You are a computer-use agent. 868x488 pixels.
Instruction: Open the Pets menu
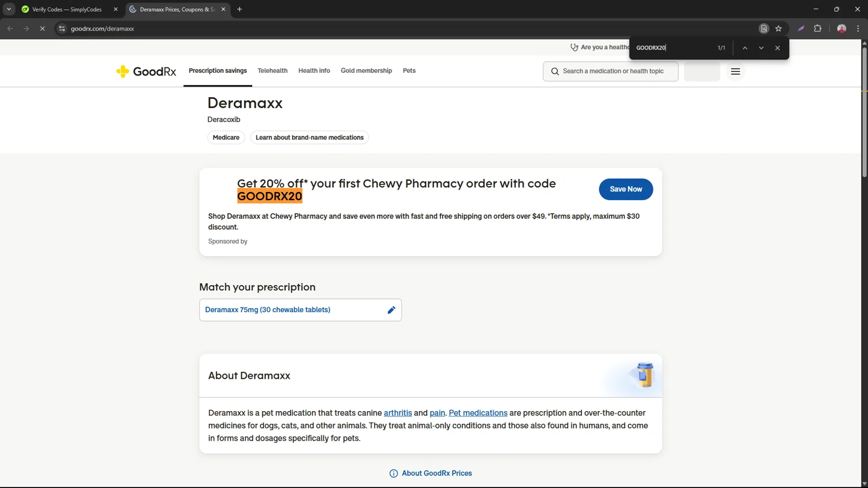pyautogui.click(x=409, y=71)
